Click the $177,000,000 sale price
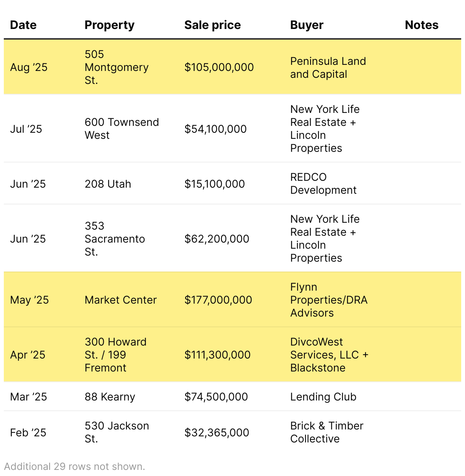The height and width of the screenshot is (476, 465). 218,300
